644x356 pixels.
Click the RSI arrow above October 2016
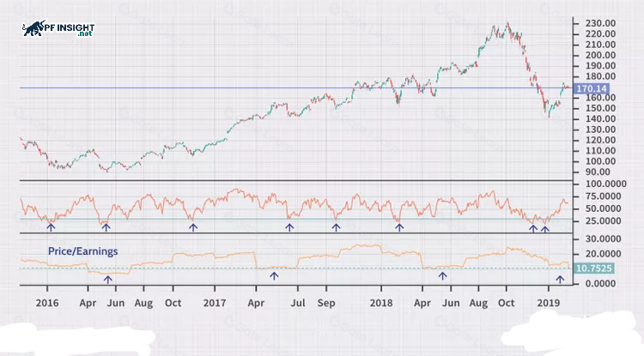(192, 227)
